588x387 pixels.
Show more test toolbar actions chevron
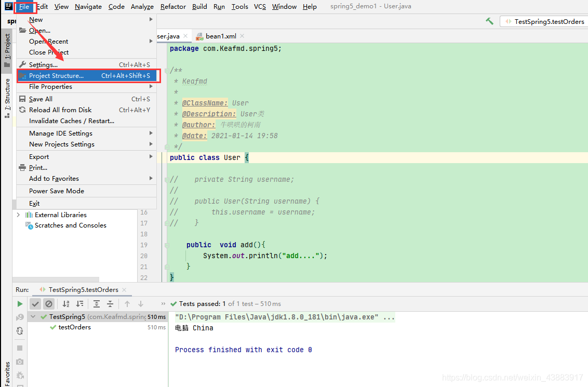coord(163,304)
